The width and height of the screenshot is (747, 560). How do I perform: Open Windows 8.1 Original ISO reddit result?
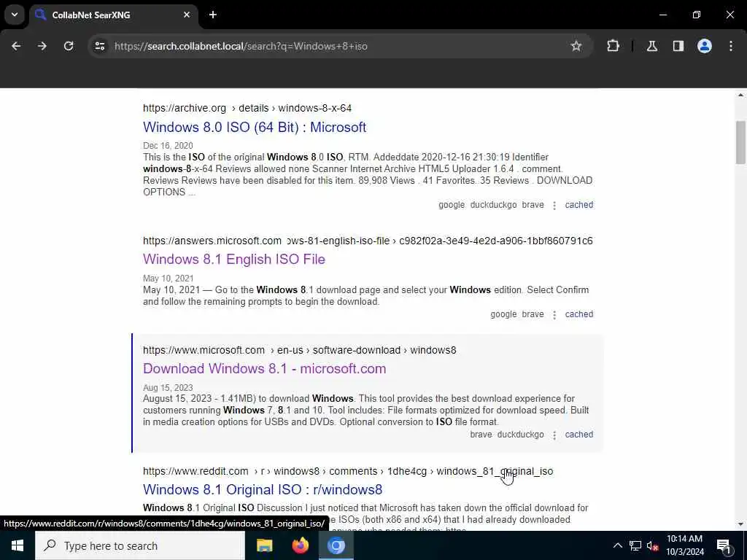point(263,489)
